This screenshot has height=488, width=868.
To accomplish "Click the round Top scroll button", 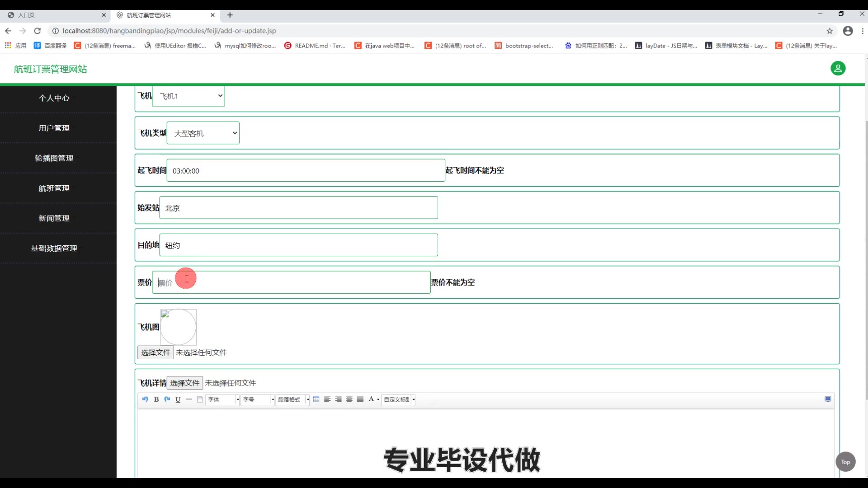I will [x=845, y=462].
